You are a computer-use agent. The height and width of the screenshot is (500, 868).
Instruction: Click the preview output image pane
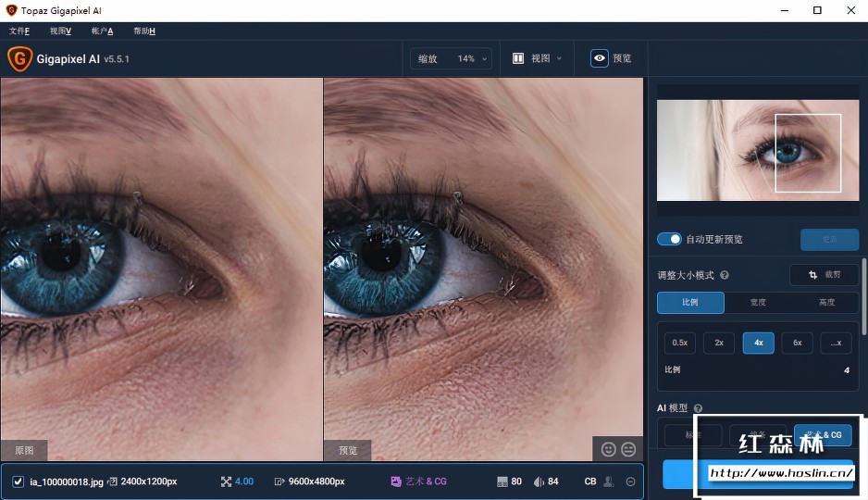(483, 269)
